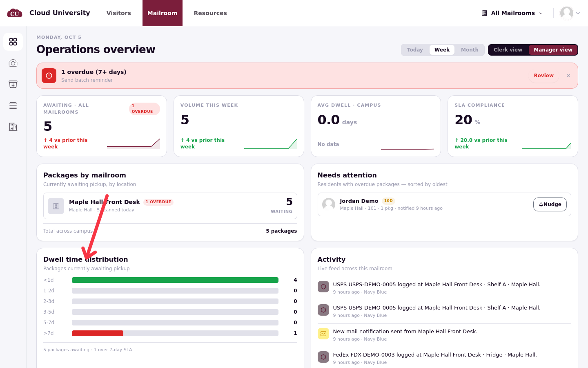Click the 1-2d dwell bar row
This screenshot has width=588, height=368.
coord(170,291)
